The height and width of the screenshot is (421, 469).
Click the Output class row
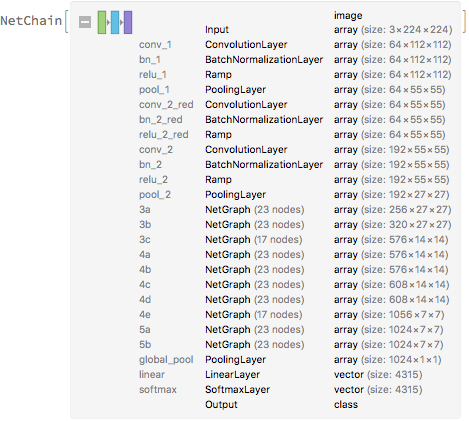pos(281,405)
